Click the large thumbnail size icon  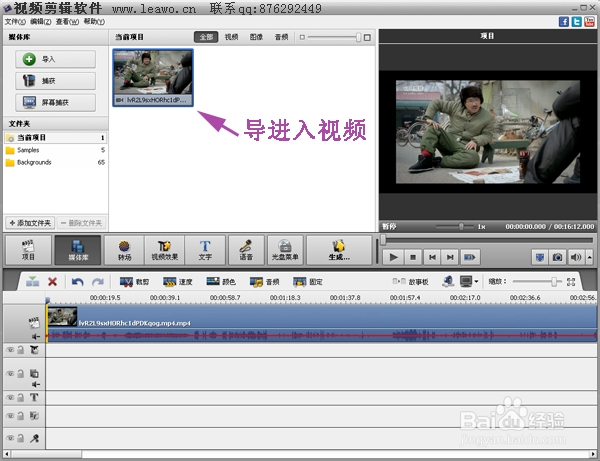367,37
